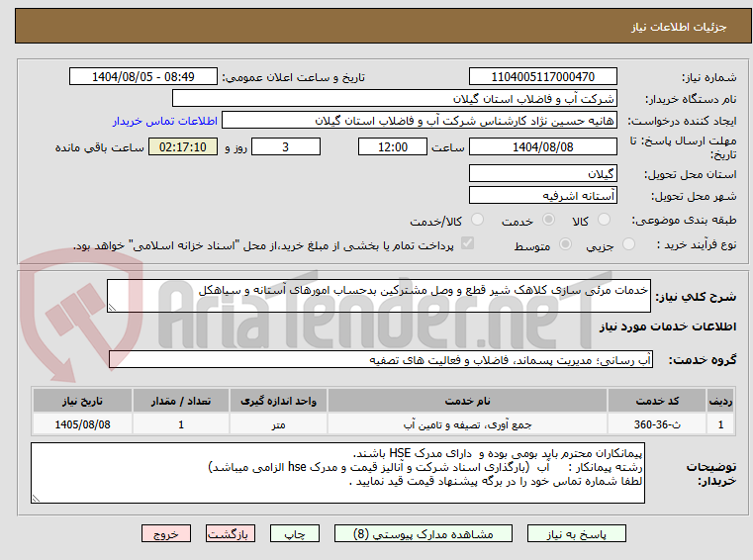Click the جزئیات اطلاعات نیاز page title
This screenshot has height=560, width=753.
click(678, 27)
